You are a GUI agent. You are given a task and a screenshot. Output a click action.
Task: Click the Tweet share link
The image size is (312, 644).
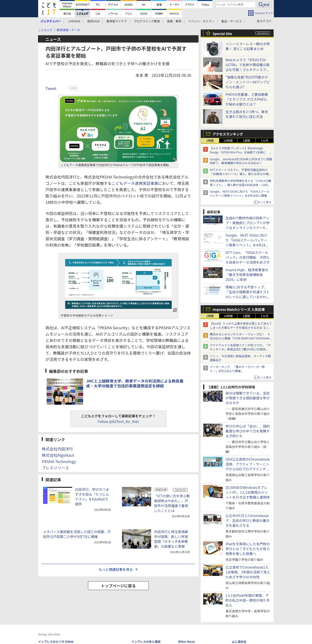(x=51, y=89)
